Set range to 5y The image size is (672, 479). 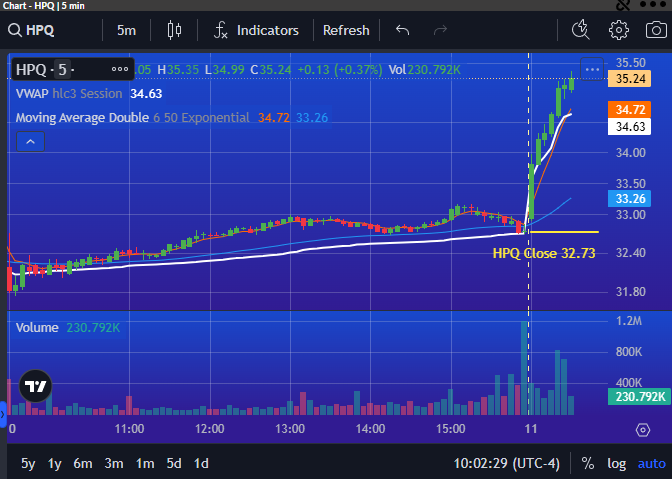point(28,464)
